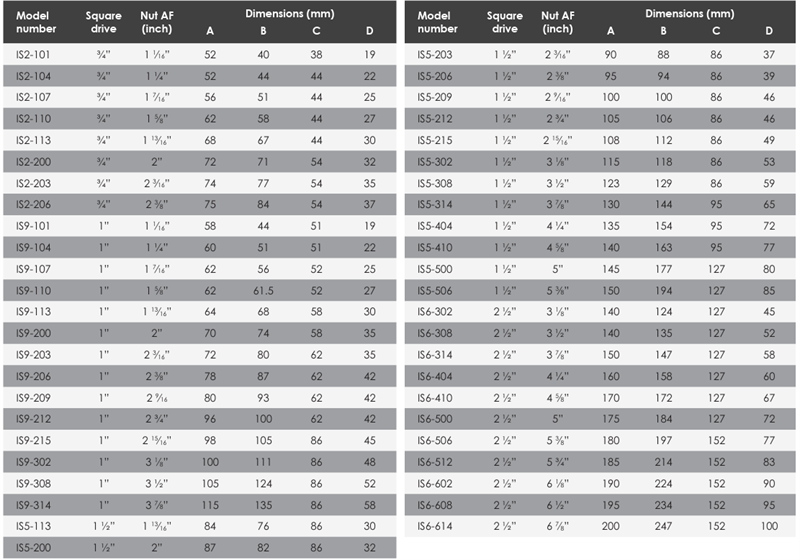Click the left Nut AF (inch) header
The image size is (800, 560).
pos(157,22)
